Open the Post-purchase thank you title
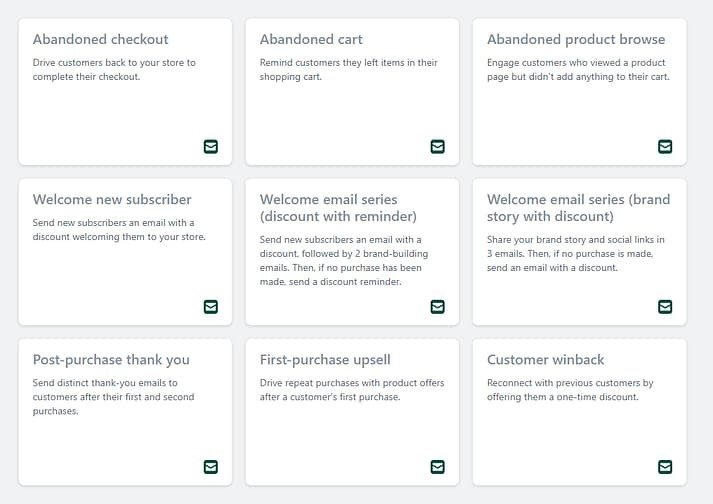Image resolution: width=713 pixels, height=504 pixels. (x=111, y=360)
